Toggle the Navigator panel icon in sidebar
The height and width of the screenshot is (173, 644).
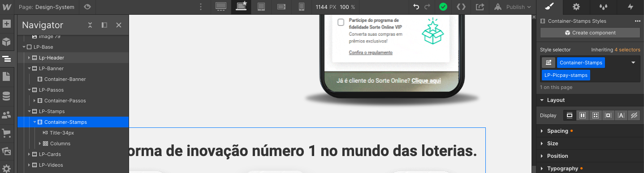tap(6, 59)
